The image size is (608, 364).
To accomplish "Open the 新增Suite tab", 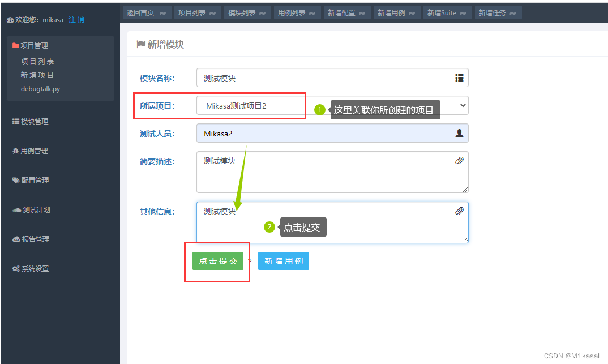I will coord(447,13).
